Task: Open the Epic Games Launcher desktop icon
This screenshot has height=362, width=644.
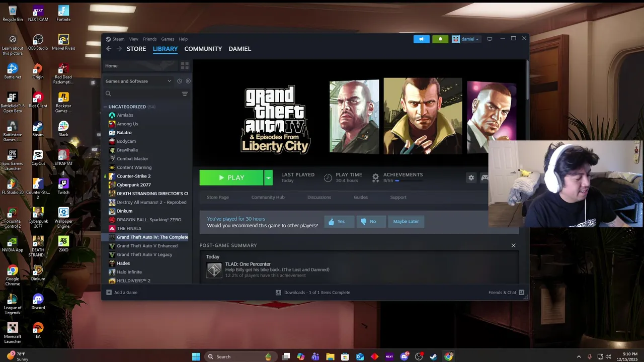Action: click(13, 160)
